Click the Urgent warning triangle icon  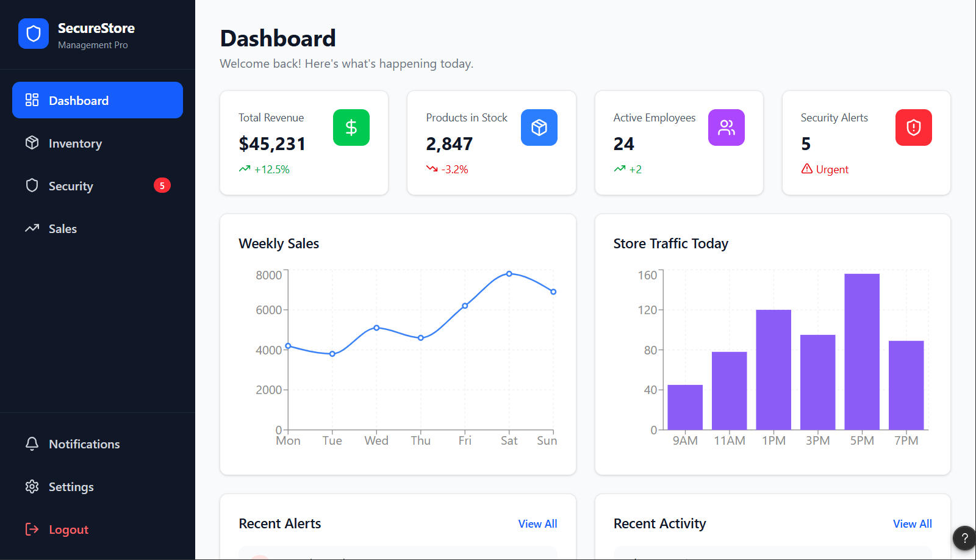click(807, 168)
